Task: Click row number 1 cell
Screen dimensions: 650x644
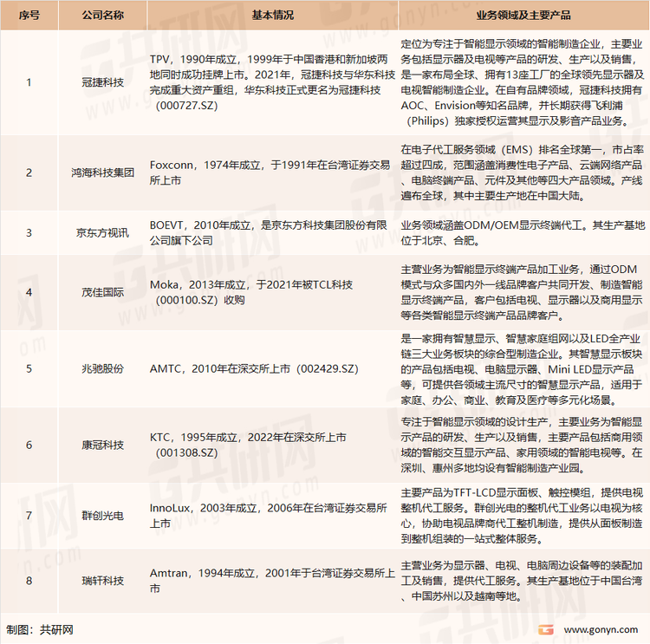Action: coord(29,82)
